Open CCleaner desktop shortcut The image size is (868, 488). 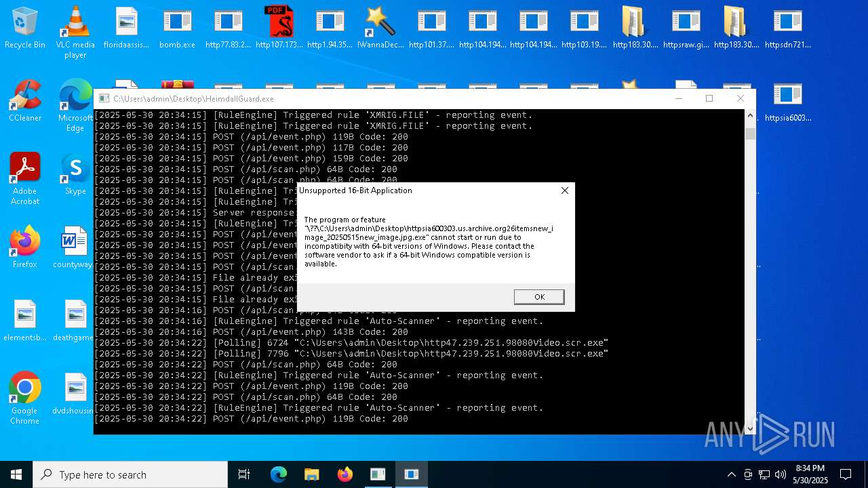[x=25, y=101]
